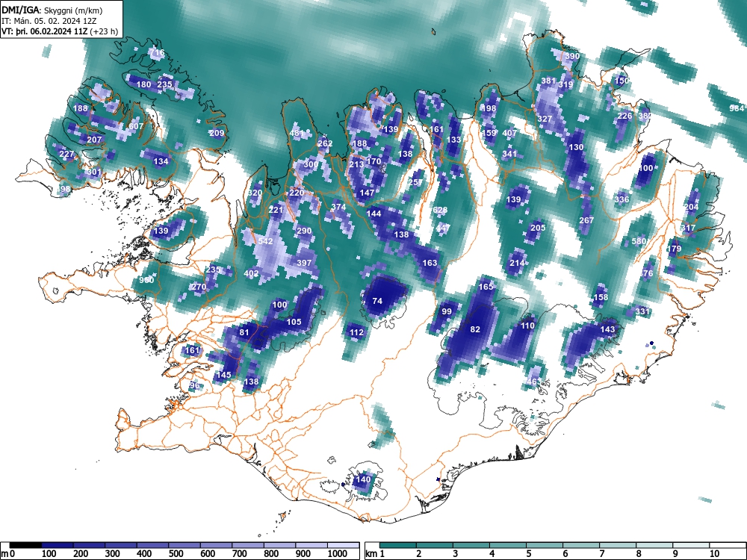Click the visibility value 74 over the glacier
Image resolution: width=747 pixels, height=560 pixels.
point(377,300)
